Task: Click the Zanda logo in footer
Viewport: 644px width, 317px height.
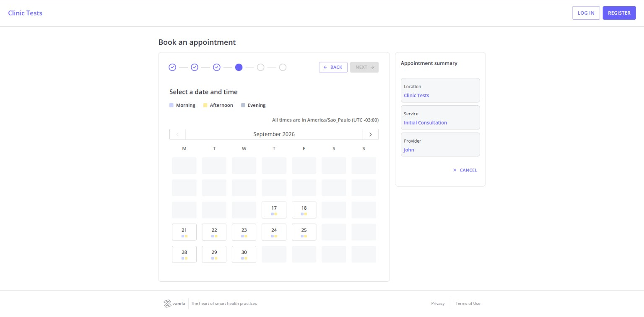Action: coord(174,304)
